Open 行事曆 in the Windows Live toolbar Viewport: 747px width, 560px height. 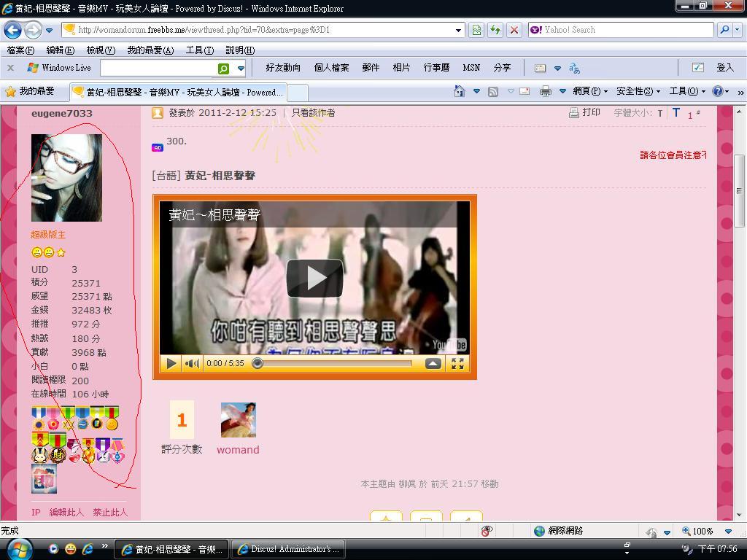click(x=436, y=68)
